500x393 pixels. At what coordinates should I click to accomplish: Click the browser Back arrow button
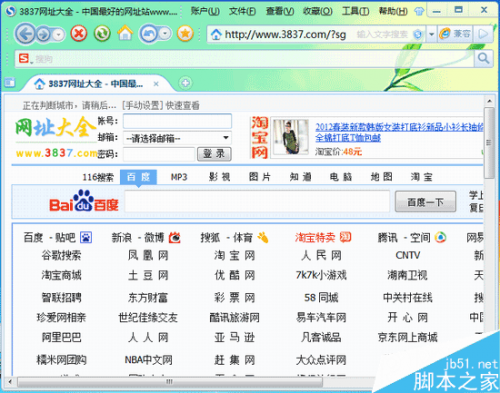[x=25, y=34]
